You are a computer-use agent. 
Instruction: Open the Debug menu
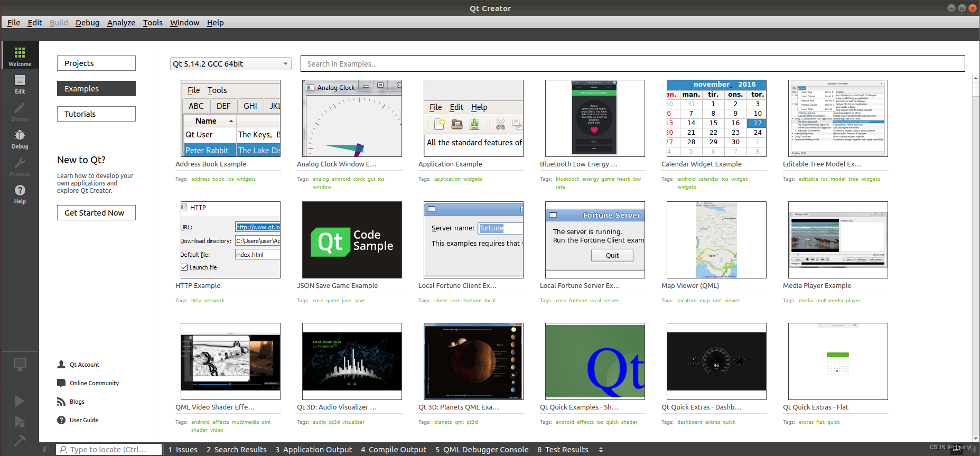pyautogui.click(x=87, y=22)
